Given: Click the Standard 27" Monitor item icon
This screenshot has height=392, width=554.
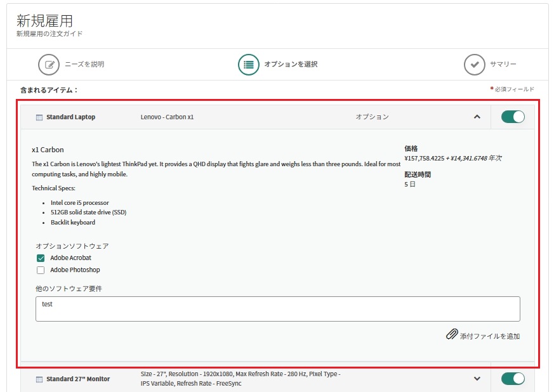Looking at the screenshot, I should (x=39, y=379).
